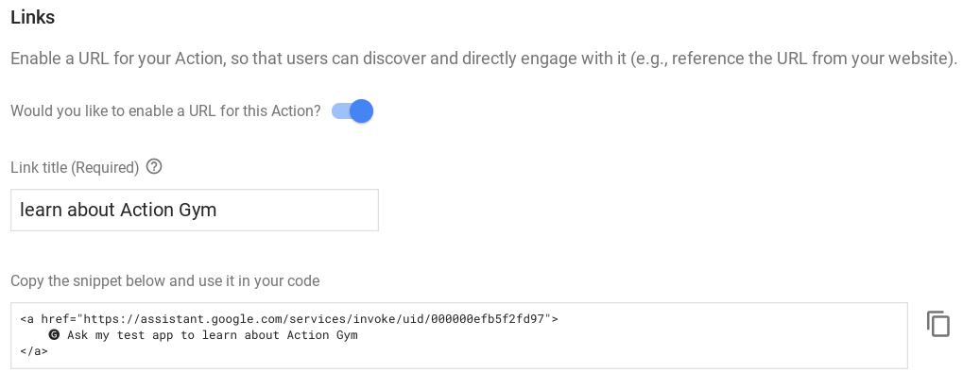Click the word "Action" in the link title field

click(x=146, y=210)
